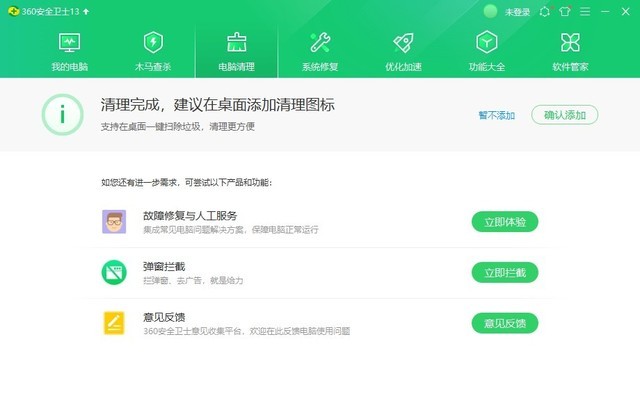640x403 pixels.
Task: Switch to the 电脑清理 tab
Action: 237,52
